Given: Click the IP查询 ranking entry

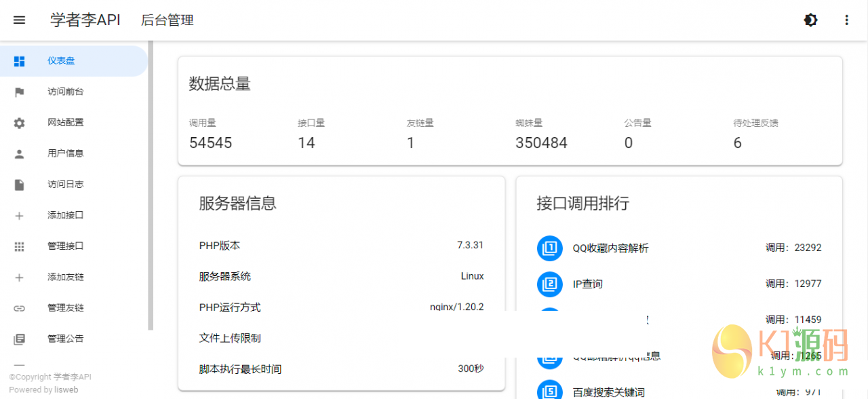Looking at the screenshot, I should (587, 284).
